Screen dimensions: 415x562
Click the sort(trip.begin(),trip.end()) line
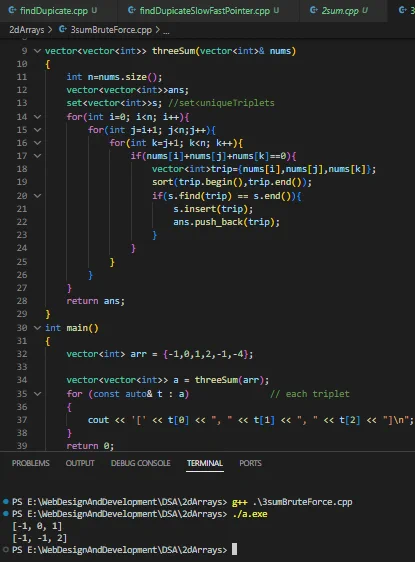coord(232,182)
